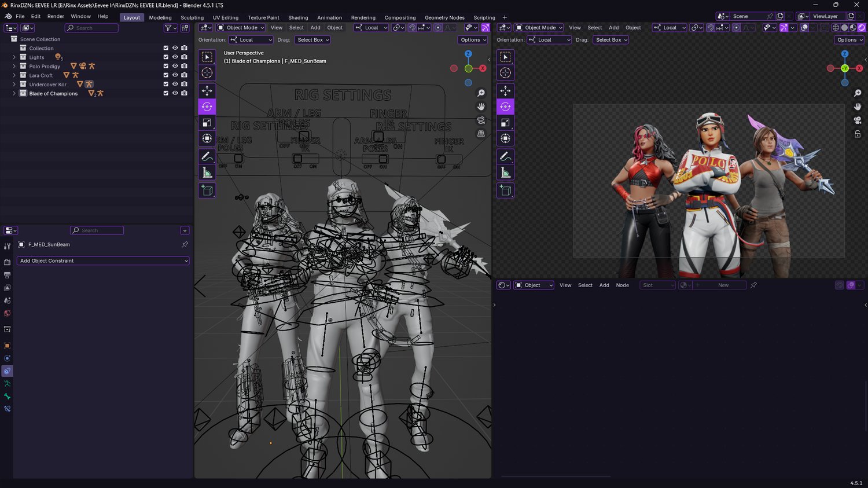
Task: Click the red X axis gizmo ball
Action: [482, 68]
